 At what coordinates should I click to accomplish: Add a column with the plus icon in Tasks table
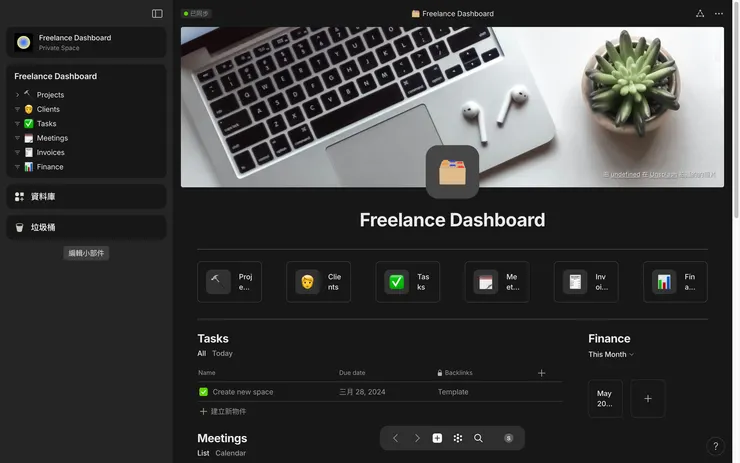pyautogui.click(x=541, y=373)
